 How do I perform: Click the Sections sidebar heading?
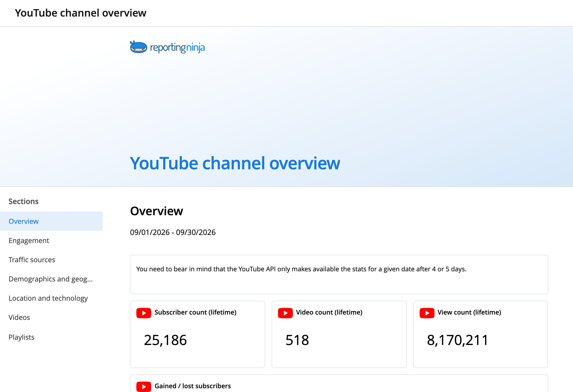[24, 201]
